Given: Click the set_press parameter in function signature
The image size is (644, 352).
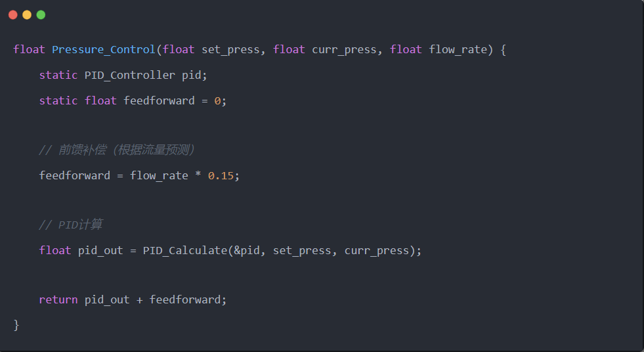Looking at the screenshot, I should point(230,50).
